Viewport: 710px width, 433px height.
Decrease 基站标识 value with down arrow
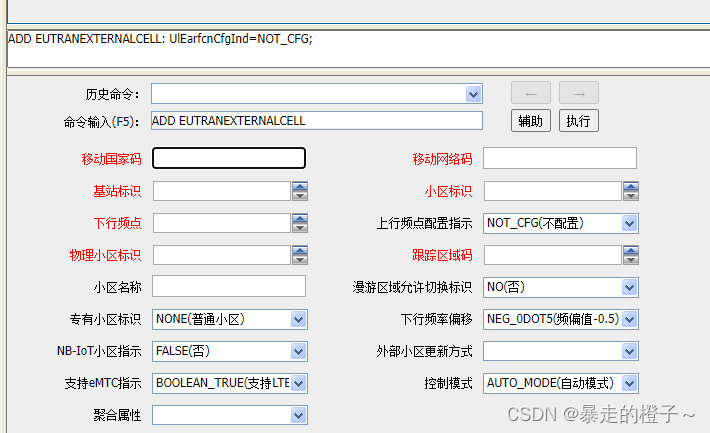pos(300,196)
